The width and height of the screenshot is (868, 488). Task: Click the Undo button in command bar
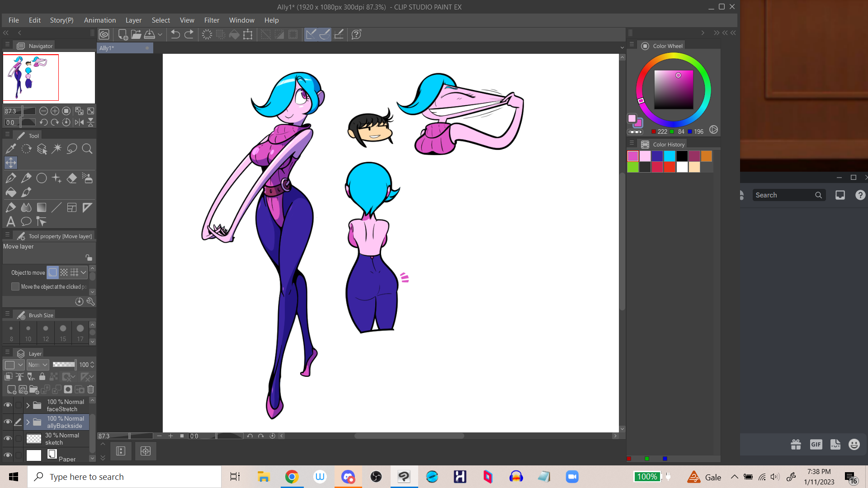pyautogui.click(x=175, y=34)
